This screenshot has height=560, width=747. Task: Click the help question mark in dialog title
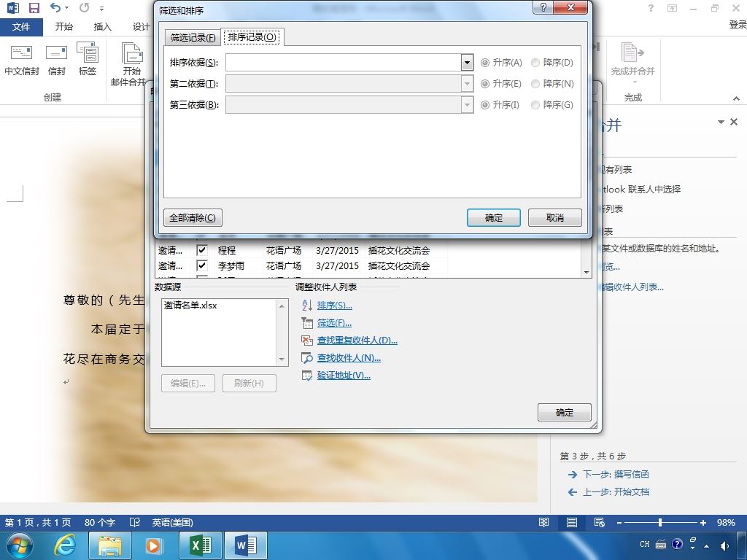click(543, 7)
